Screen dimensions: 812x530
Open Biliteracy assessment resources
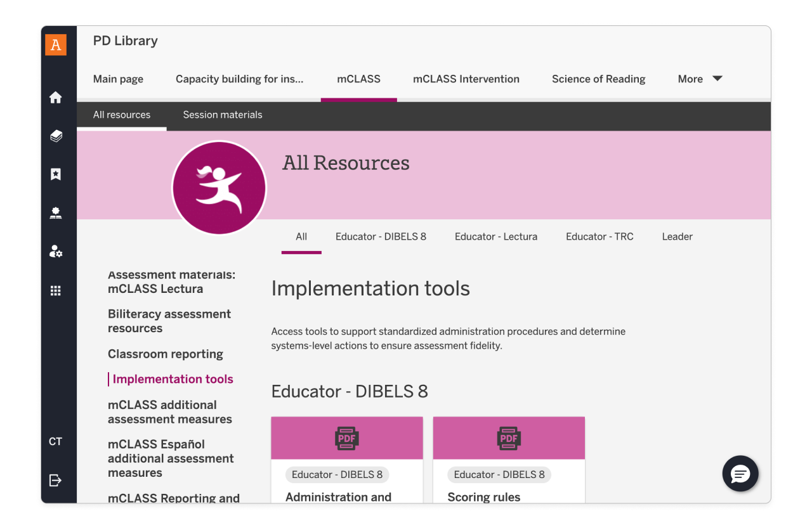(169, 321)
